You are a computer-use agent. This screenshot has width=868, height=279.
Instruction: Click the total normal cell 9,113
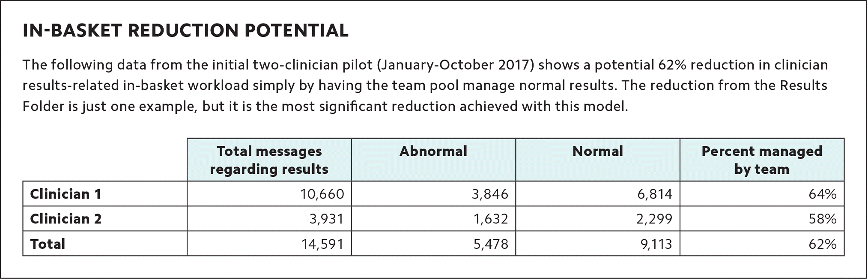(x=656, y=244)
